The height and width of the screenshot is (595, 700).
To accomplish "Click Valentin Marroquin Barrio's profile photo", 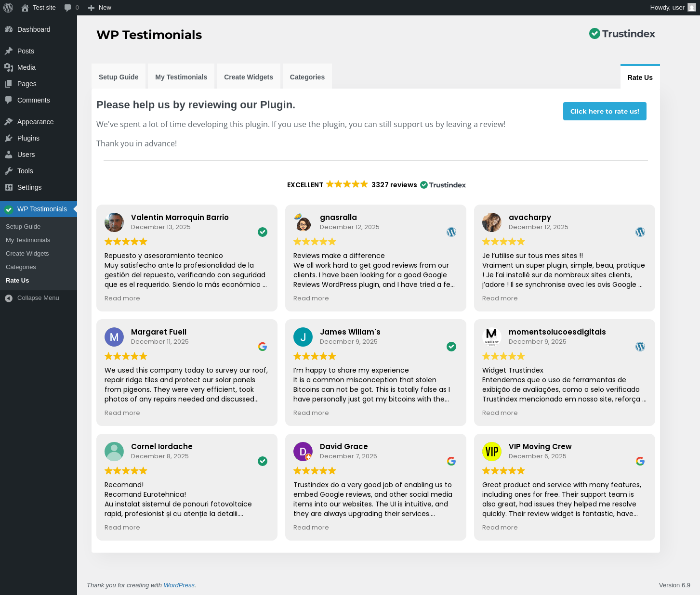I will (114, 222).
